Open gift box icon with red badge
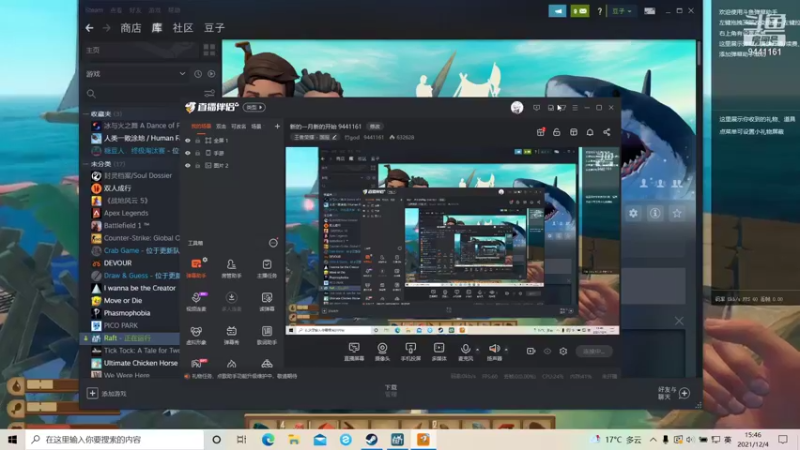 click(x=541, y=132)
